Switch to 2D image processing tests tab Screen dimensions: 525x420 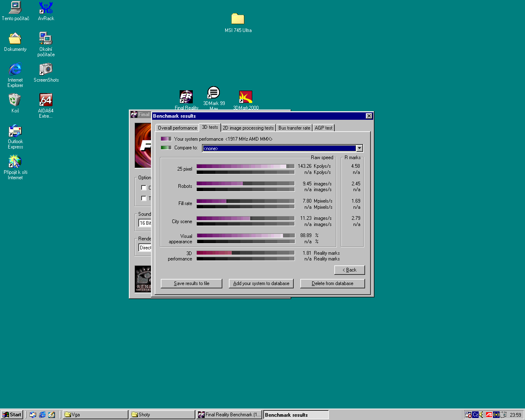tap(248, 128)
